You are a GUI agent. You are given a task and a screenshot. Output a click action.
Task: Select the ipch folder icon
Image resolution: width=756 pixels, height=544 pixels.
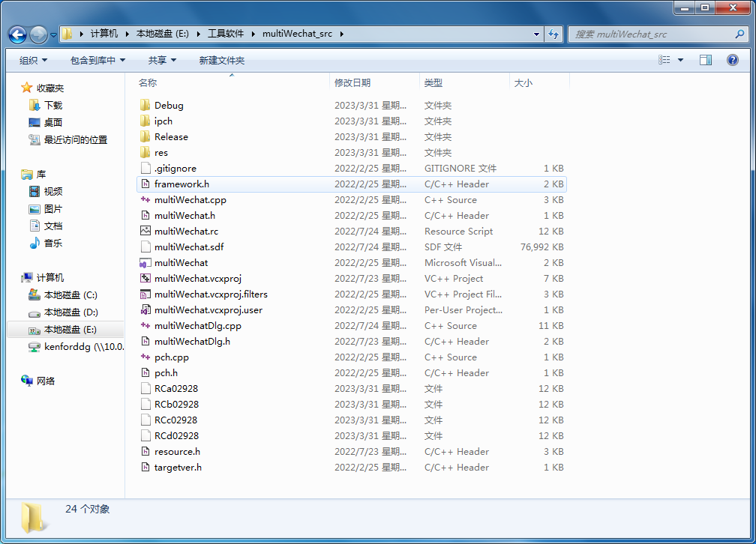145,121
